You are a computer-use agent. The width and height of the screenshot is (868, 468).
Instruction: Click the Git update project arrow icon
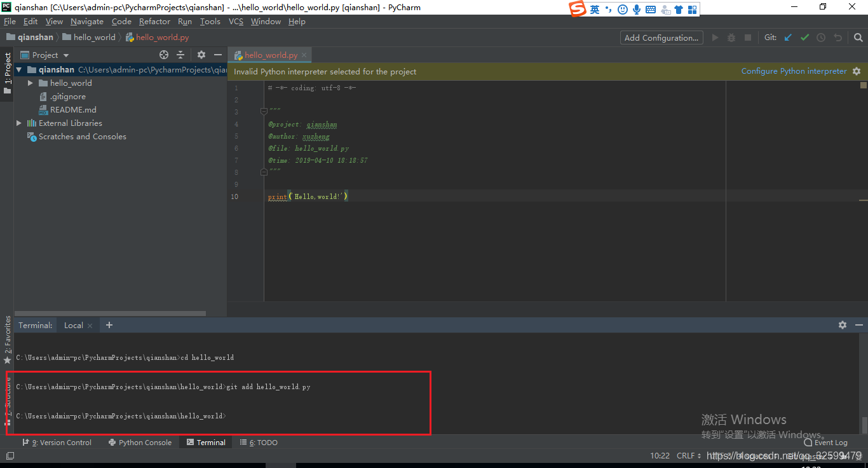[x=788, y=38]
